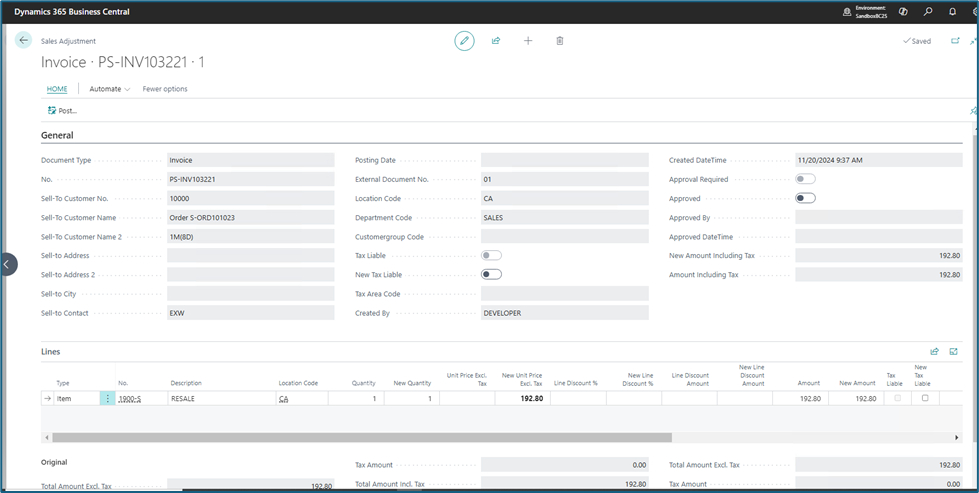Click the Created By field DEVELOPER
Image resolution: width=979 pixels, height=493 pixels.
pos(565,313)
